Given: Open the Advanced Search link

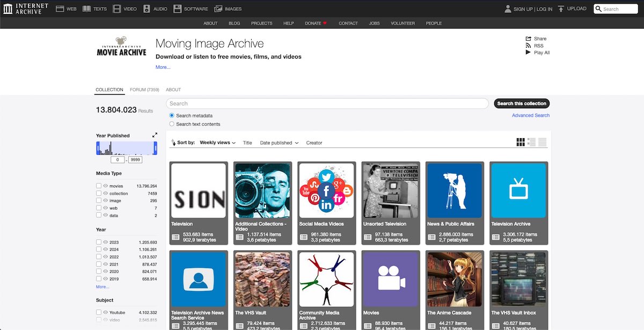Looking at the screenshot, I should coord(531,116).
